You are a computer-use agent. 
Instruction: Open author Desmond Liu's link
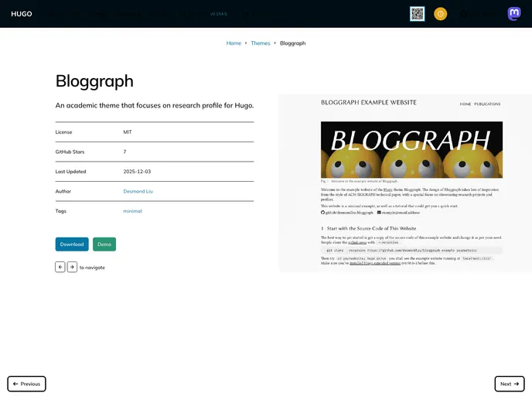coord(138,191)
